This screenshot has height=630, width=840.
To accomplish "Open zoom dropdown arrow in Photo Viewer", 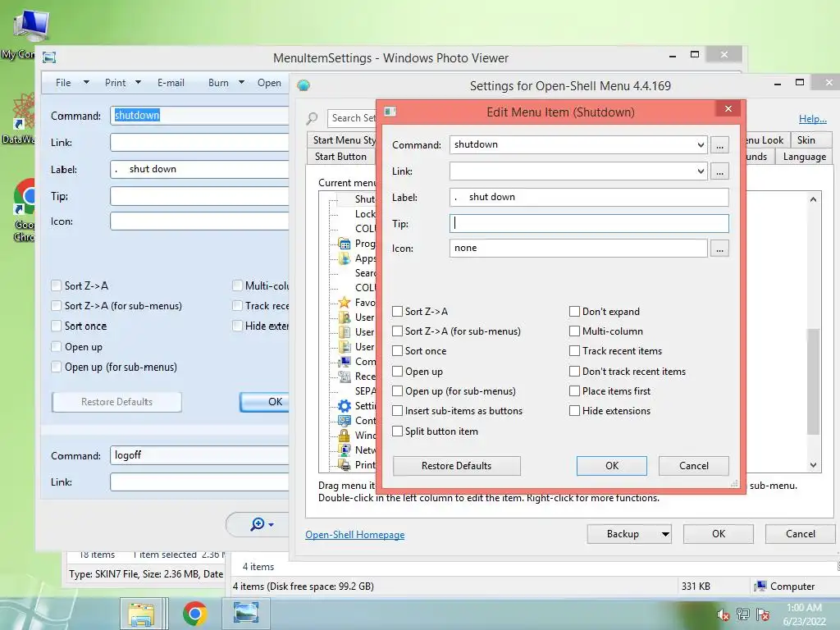I will coord(271,524).
